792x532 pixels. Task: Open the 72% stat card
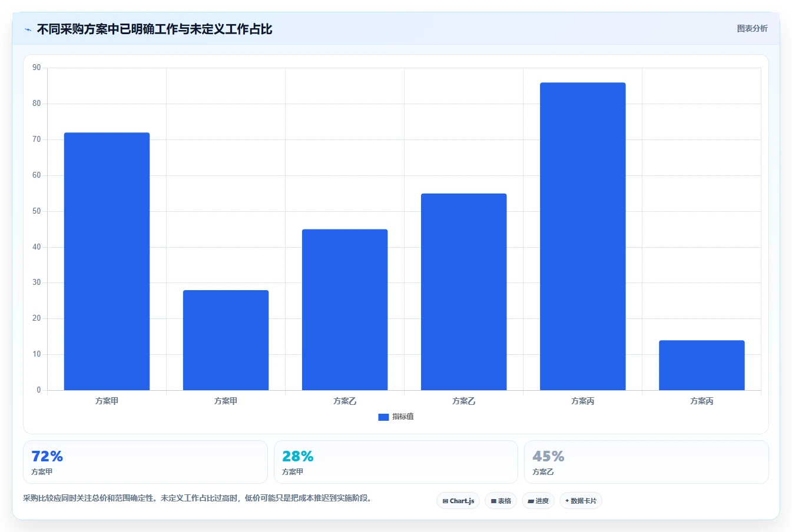145,462
